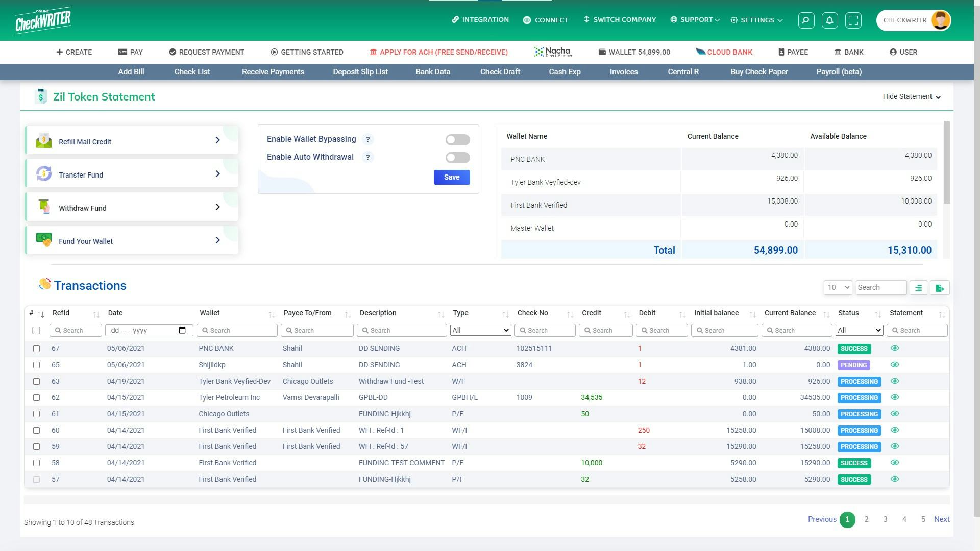Click the Nacha Direct Member logo

tap(553, 52)
